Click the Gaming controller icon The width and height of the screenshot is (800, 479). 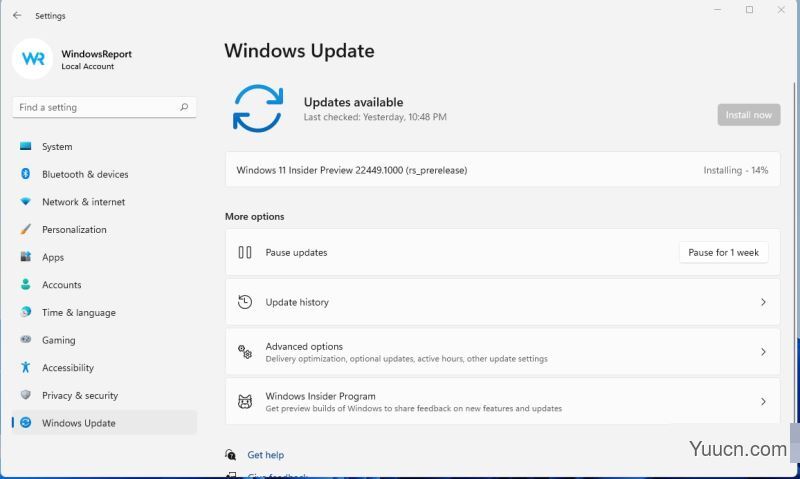26,339
